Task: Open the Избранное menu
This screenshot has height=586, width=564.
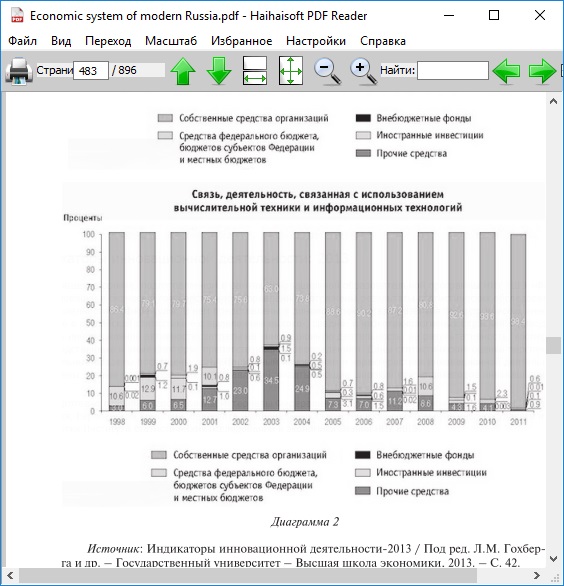Action: click(x=241, y=41)
